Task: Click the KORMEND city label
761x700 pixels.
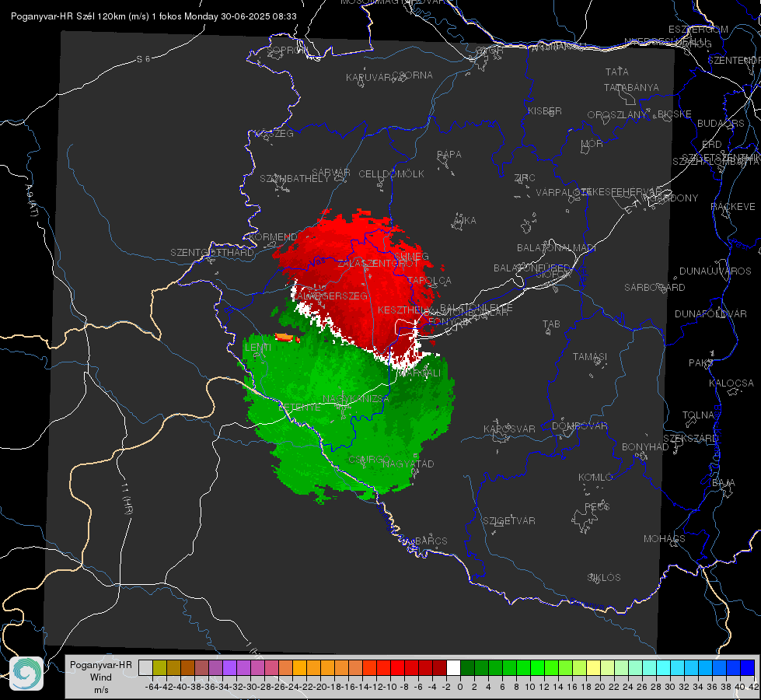Action: [272, 237]
